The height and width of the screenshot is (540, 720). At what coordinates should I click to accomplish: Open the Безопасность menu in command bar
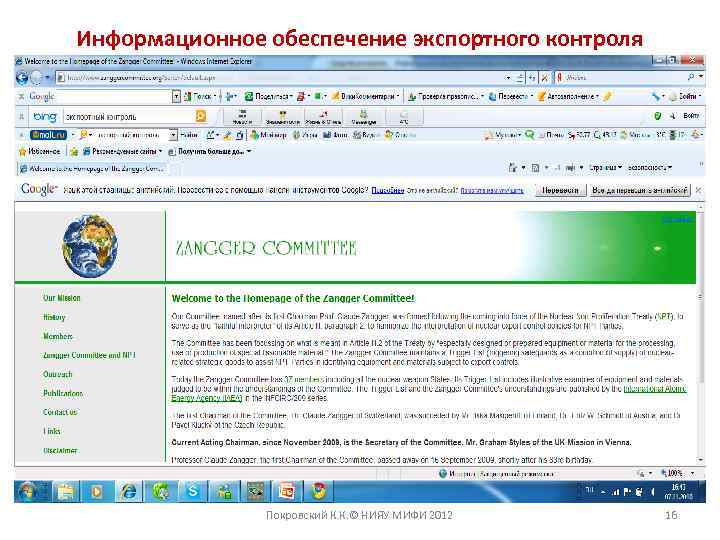(x=649, y=168)
